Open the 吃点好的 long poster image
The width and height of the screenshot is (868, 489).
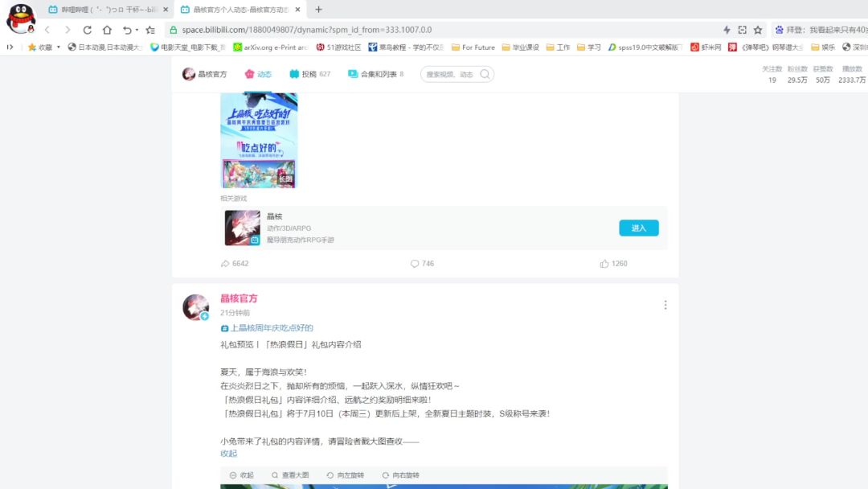point(259,141)
